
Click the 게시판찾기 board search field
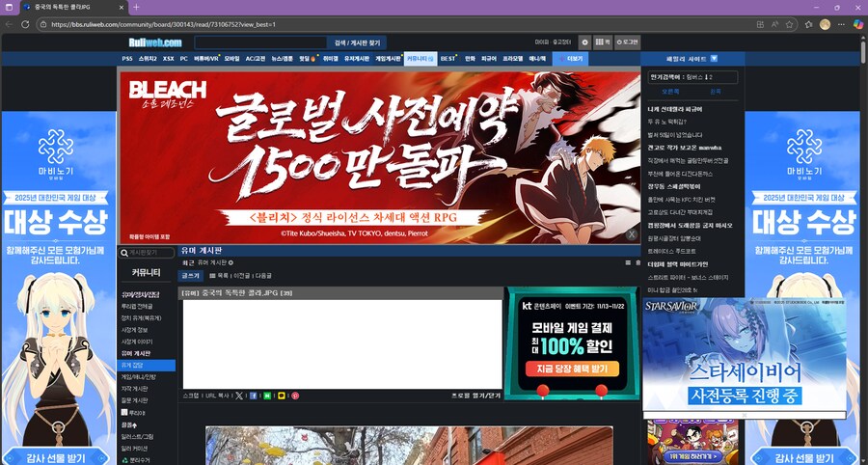click(147, 253)
